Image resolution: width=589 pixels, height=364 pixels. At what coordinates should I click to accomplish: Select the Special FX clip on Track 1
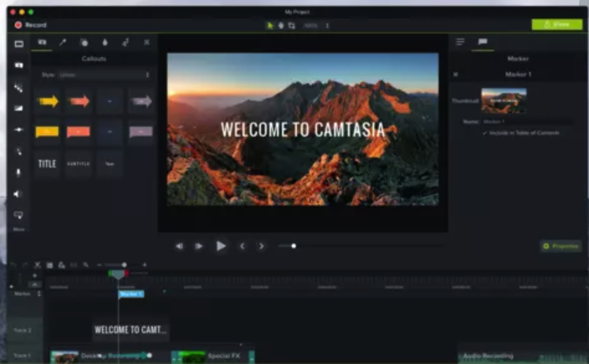[213, 356]
